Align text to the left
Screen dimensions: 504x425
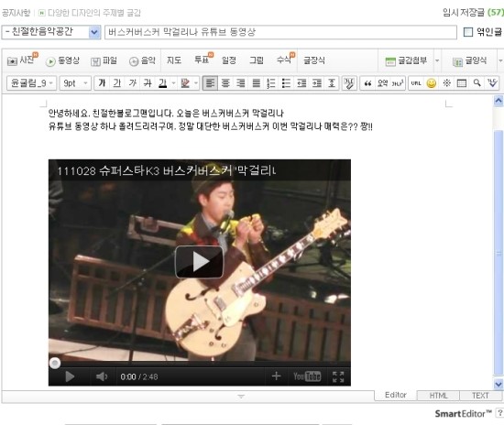pyautogui.click(x=210, y=83)
